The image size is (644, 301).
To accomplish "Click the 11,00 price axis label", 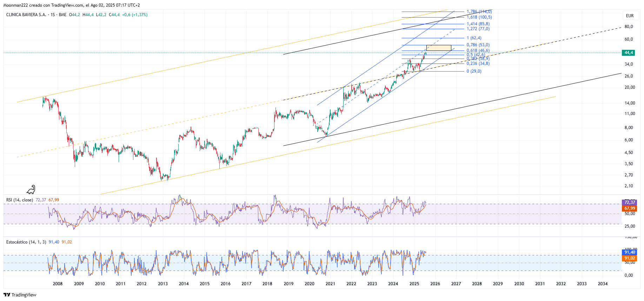I will coord(630,114).
